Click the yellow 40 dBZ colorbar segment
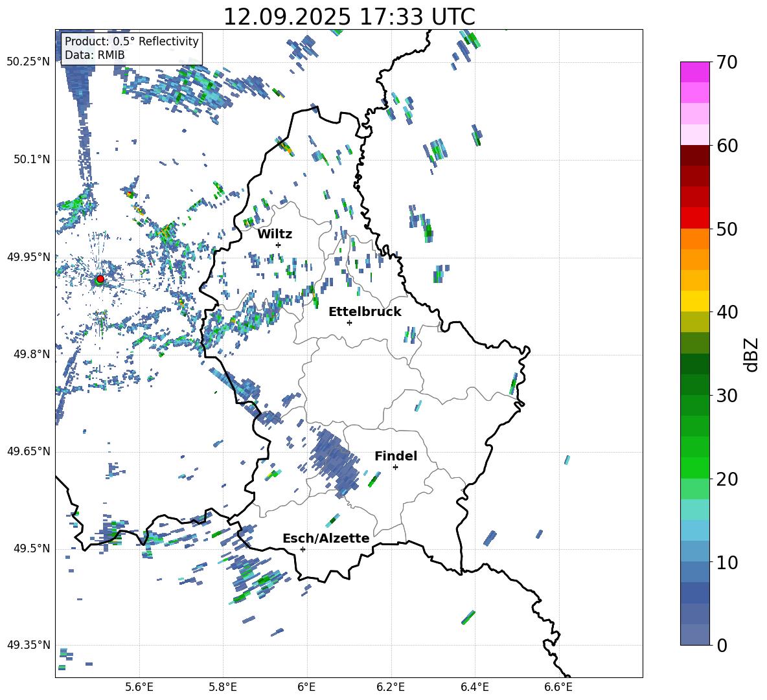Screen dimensions: 767x700 click(694, 301)
